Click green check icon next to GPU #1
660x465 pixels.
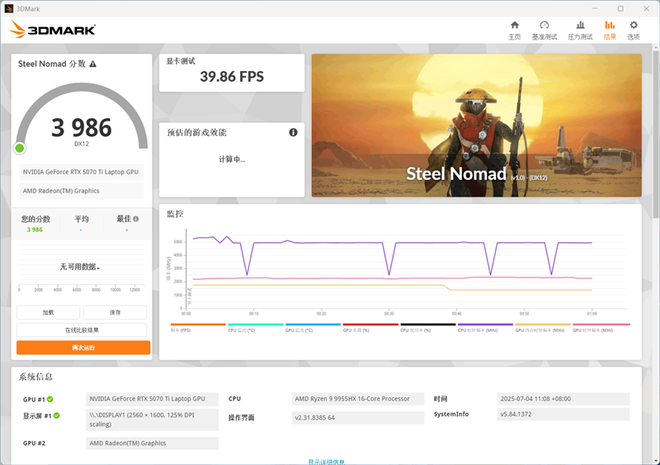click(x=52, y=398)
